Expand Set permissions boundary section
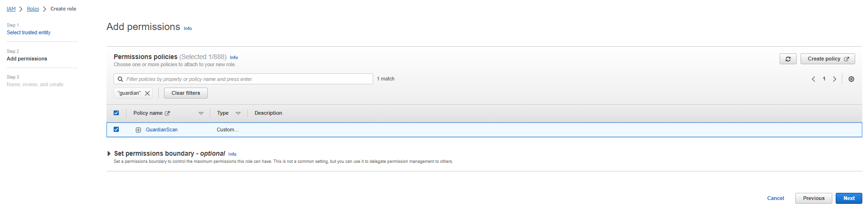Viewport: 868px width, 210px height. 109,153
